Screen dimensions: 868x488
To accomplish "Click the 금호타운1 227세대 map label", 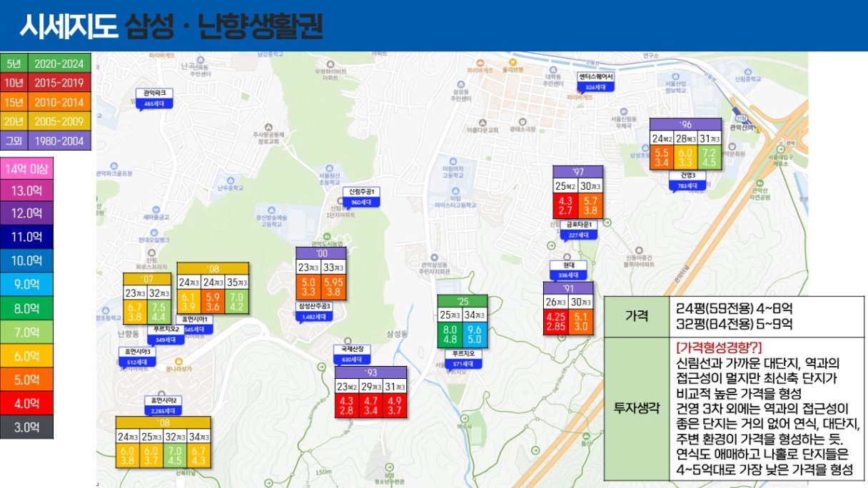I will point(578,229).
